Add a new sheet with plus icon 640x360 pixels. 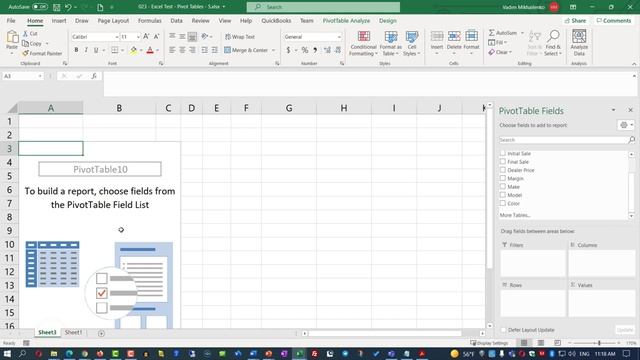coord(101,333)
